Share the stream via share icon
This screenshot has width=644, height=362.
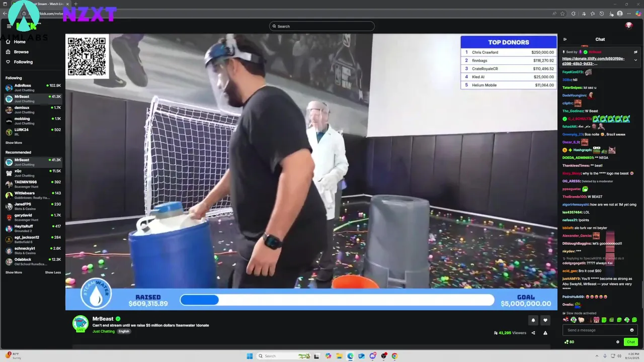pyautogui.click(x=533, y=333)
